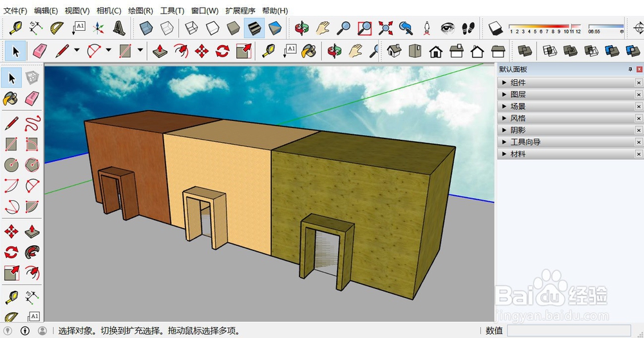Select the Position Camera tool
This screenshot has width=644, height=338.
427,28
